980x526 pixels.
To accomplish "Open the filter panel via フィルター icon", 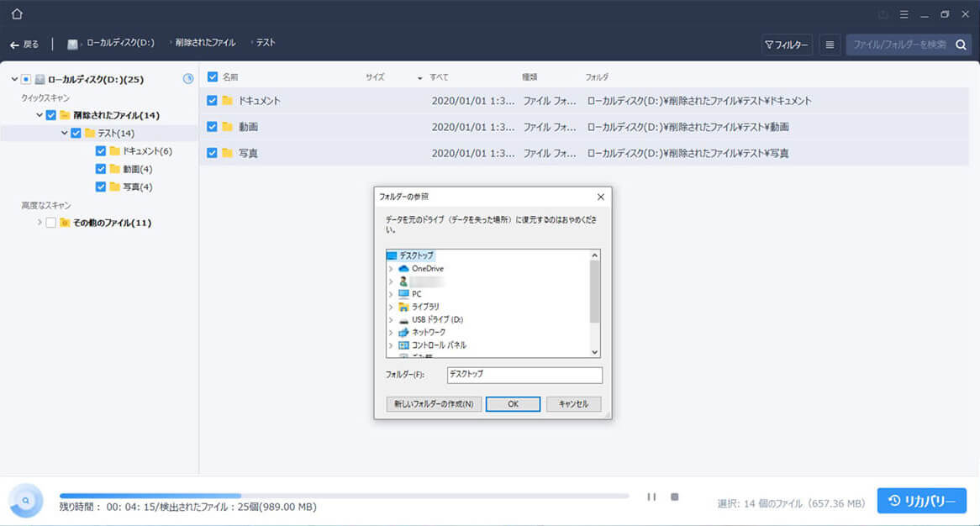I will [x=787, y=45].
